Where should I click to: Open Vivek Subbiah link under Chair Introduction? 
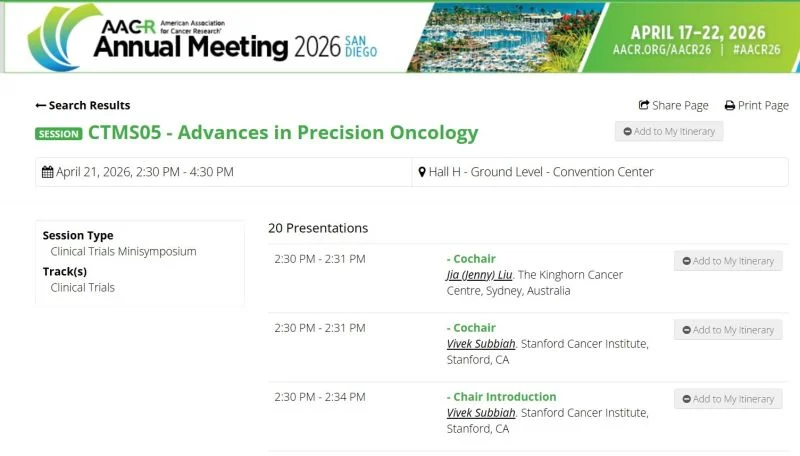tap(481, 413)
